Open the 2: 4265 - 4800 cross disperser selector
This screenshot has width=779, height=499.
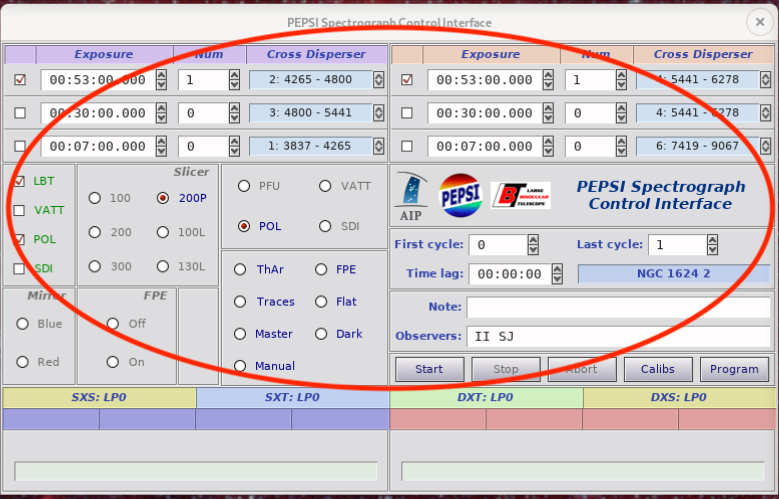point(316,80)
